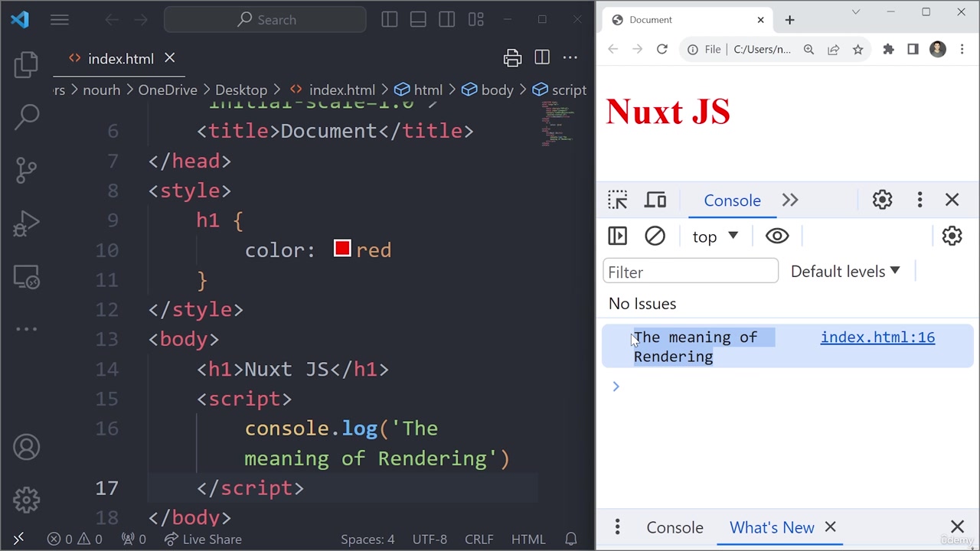Open the Run and Debug view
Screen dimensions: 980x551
[x=26, y=223]
